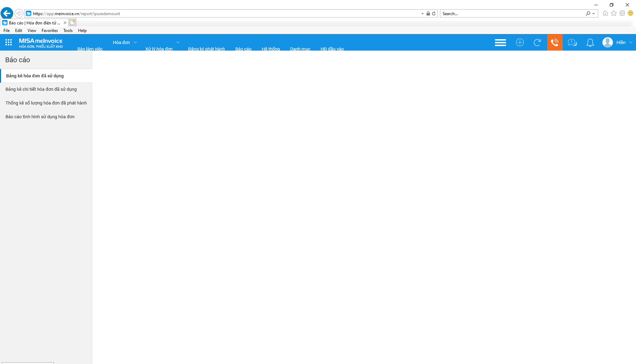
Task: Open the browser settings gear icon
Action: 622,13
